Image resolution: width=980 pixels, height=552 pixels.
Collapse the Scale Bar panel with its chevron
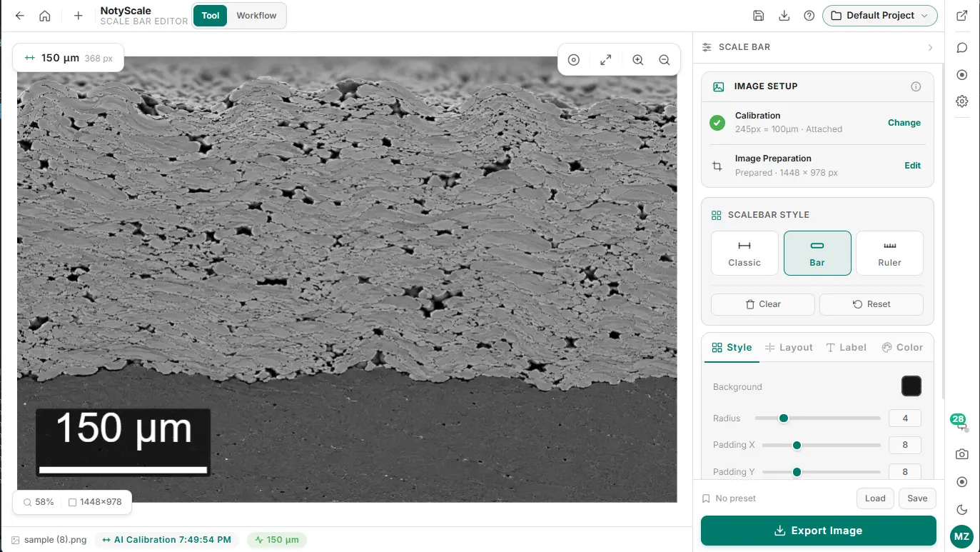pyautogui.click(x=930, y=47)
